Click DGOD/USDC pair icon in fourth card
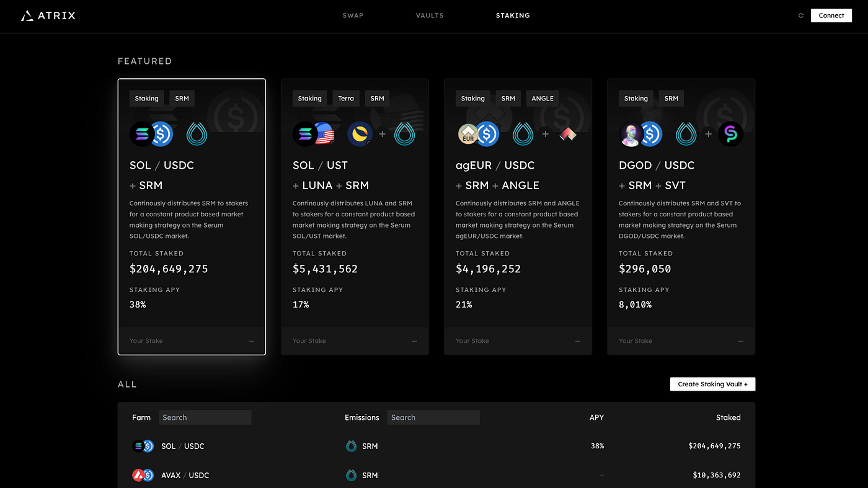Image resolution: width=868 pixels, height=488 pixels. [x=641, y=134]
